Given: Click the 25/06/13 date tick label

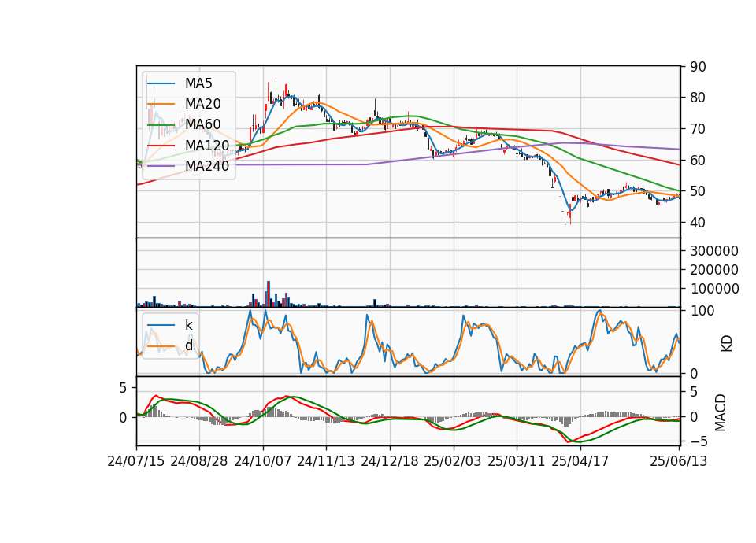Looking at the screenshot, I should 679,461.
